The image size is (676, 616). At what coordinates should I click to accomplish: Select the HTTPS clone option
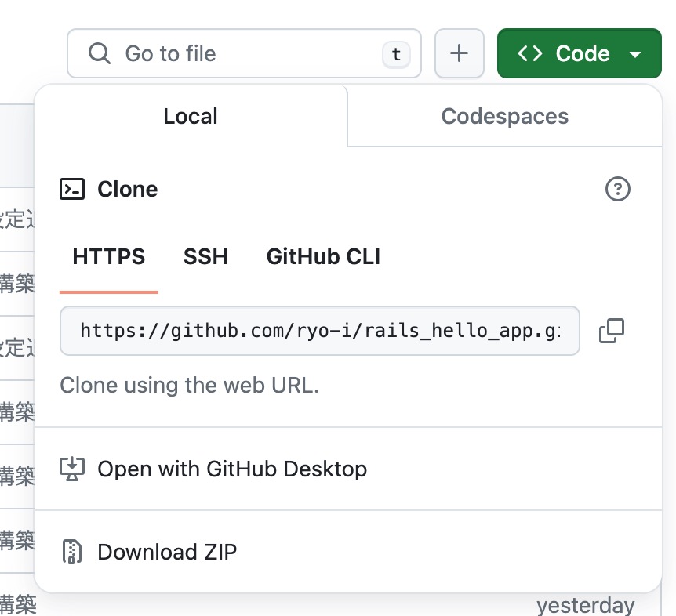click(109, 257)
